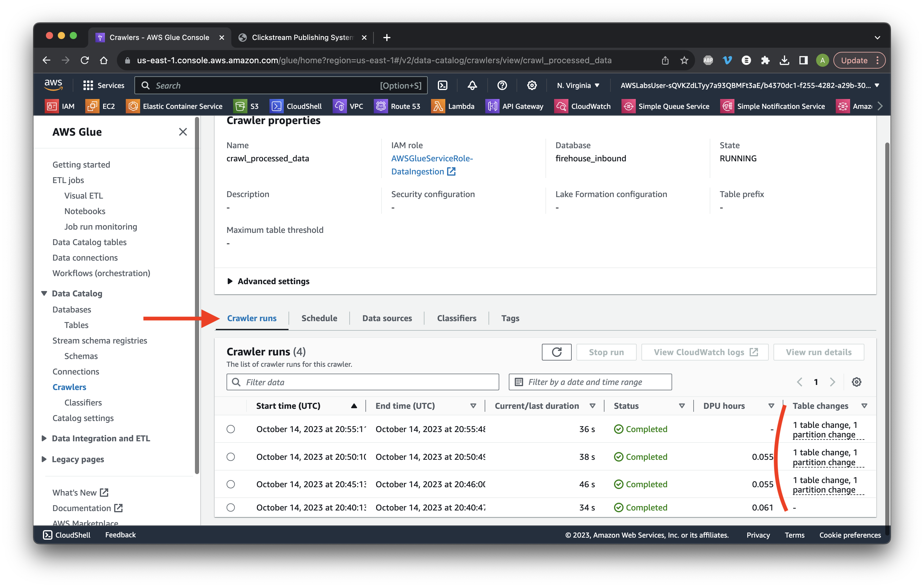Open Simple Queue Service shortcut
This screenshot has width=924, height=588.
(x=666, y=106)
